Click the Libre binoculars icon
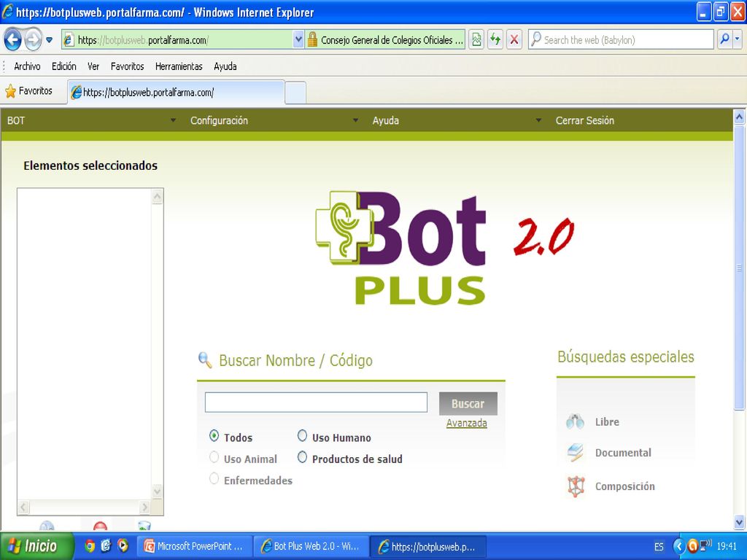This screenshot has width=747, height=560. pos(575,421)
